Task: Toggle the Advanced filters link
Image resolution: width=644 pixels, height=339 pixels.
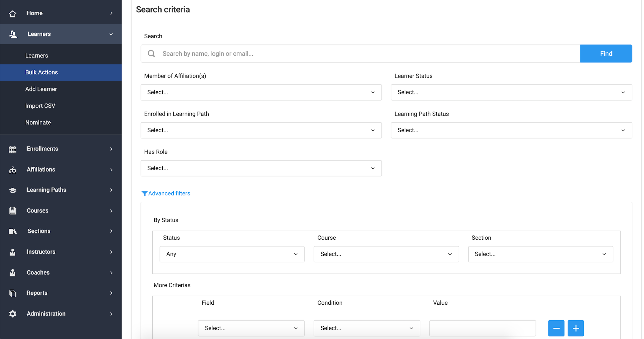Action: 169,193
